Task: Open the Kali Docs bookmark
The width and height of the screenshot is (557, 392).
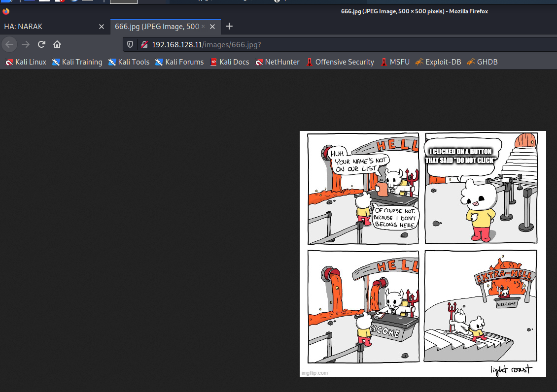Action: click(x=230, y=62)
